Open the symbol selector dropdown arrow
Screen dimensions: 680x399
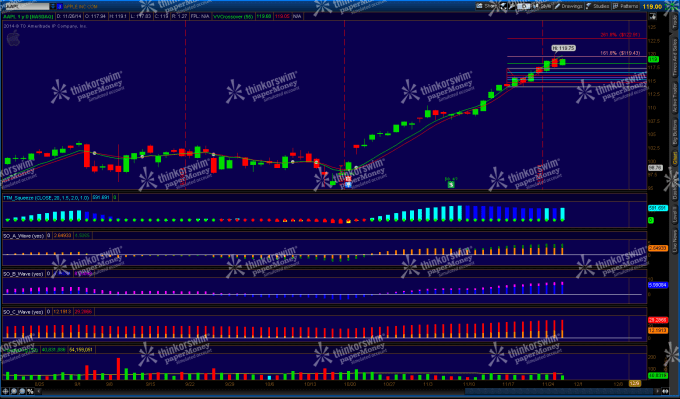52,7
